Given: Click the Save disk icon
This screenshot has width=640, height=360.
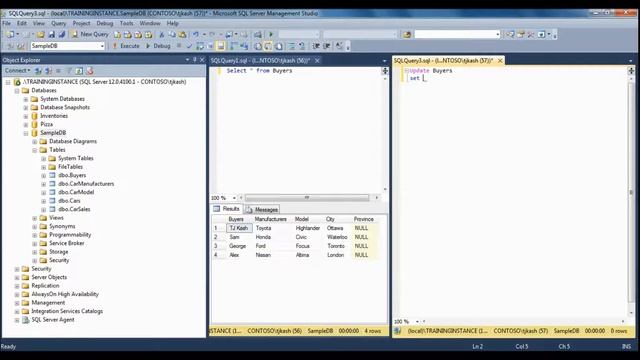Looking at the screenshot, I should click(x=51, y=34).
